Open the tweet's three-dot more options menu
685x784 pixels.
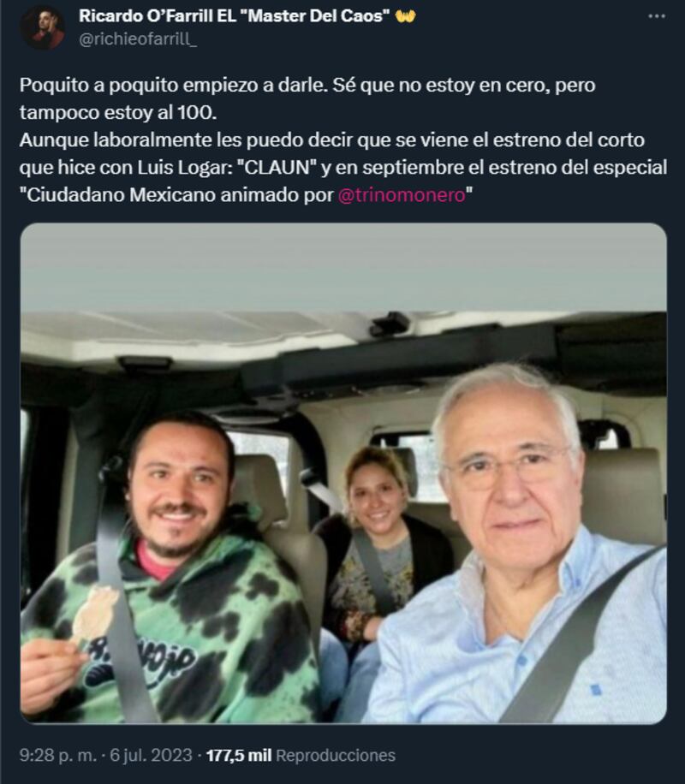pyautogui.click(x=657, y=16)
